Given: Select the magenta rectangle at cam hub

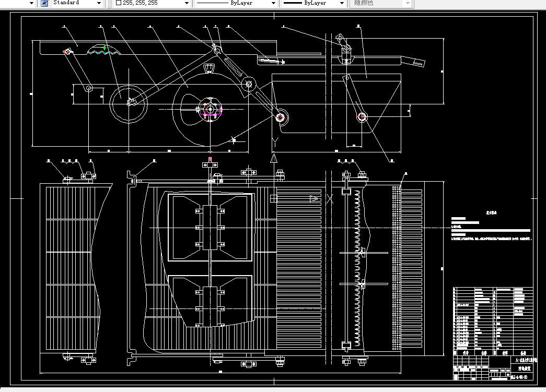Looking at the screenshot, I should coord(210,109).
